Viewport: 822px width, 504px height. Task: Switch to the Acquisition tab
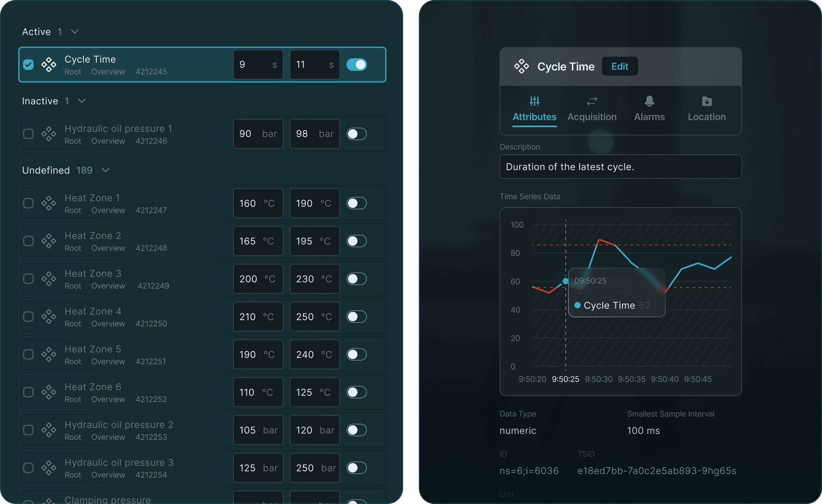click(x=592, y=117)
